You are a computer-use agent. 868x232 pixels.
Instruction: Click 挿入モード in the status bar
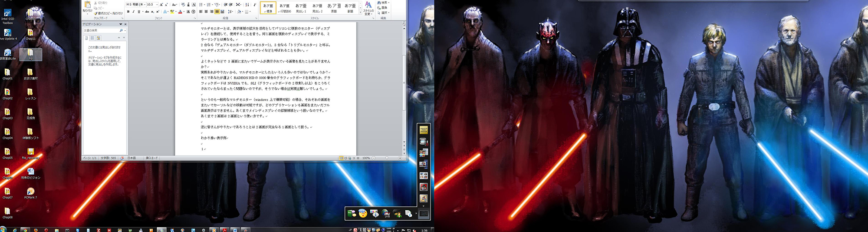152,158
